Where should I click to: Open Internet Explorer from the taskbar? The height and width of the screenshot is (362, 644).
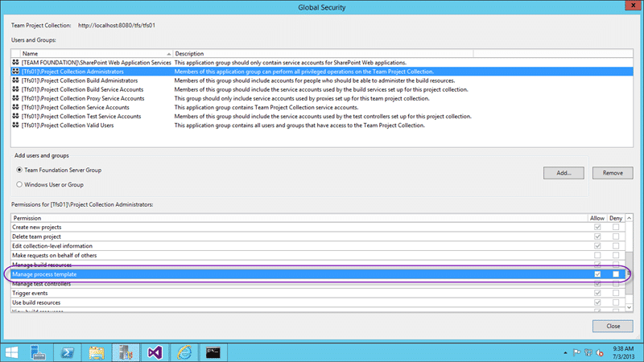click(x=184, y=352)
